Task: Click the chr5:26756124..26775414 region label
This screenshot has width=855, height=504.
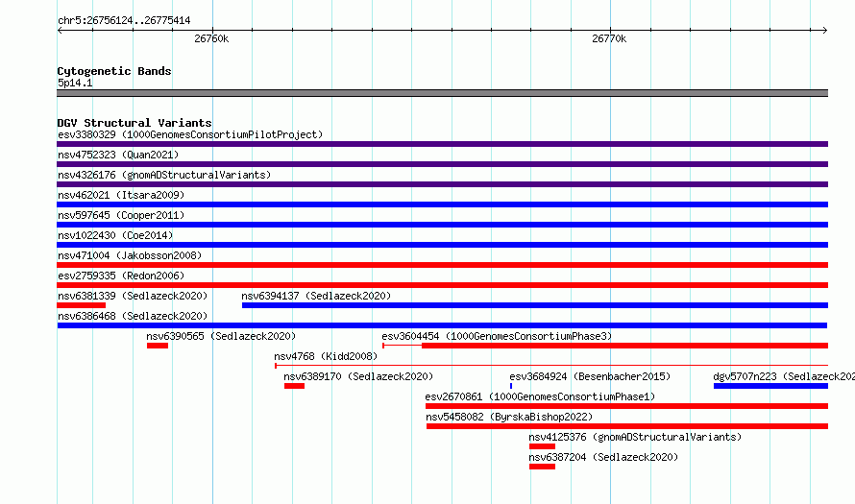Action: [x=124, y=20]
